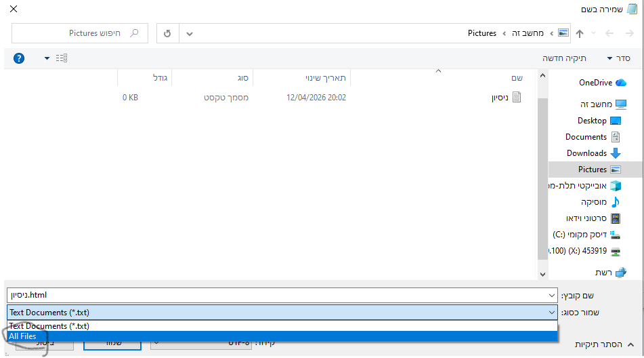This screenshot has width=644, height=358.
Task: Navigate up one folder with up arrow
Action: (x=580, y=33)
